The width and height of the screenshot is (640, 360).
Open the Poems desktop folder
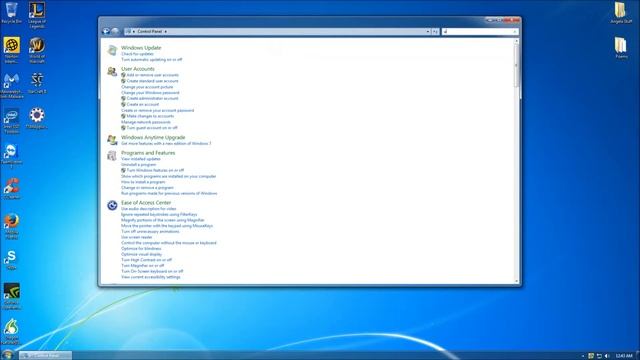click(621, 48)
